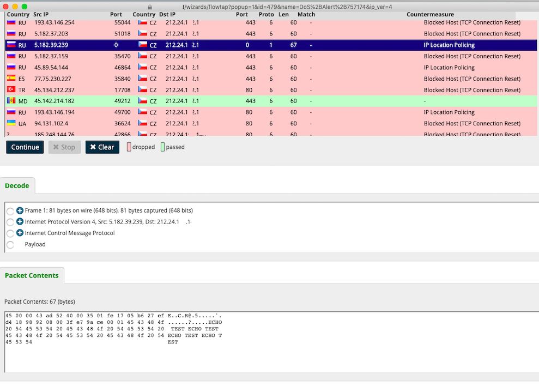Open the Decode tab
The height and width of the screenshot is (392, 539).
[x=17, y=186]
